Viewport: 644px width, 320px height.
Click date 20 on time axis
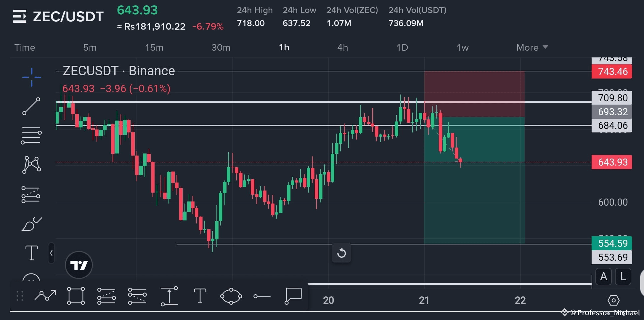(x=328, y=300)
